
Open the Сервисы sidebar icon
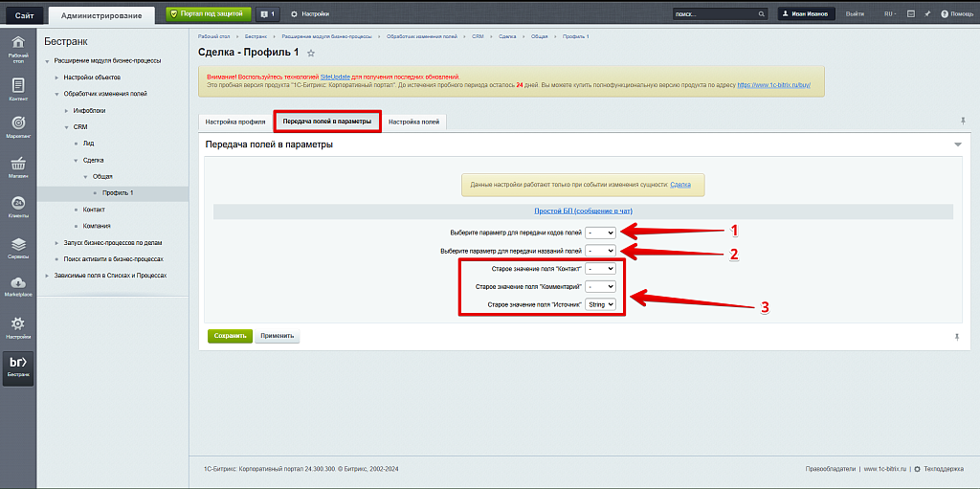coord(17,245)
